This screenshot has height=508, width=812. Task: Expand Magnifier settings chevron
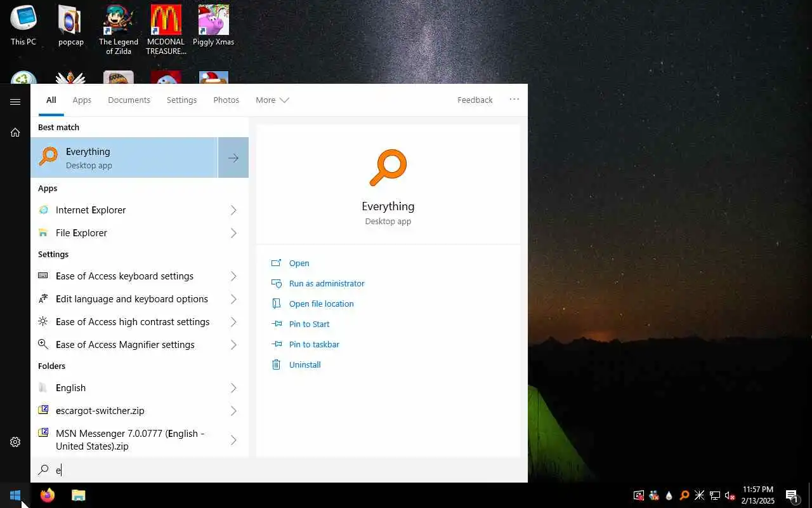click(233, 345)
